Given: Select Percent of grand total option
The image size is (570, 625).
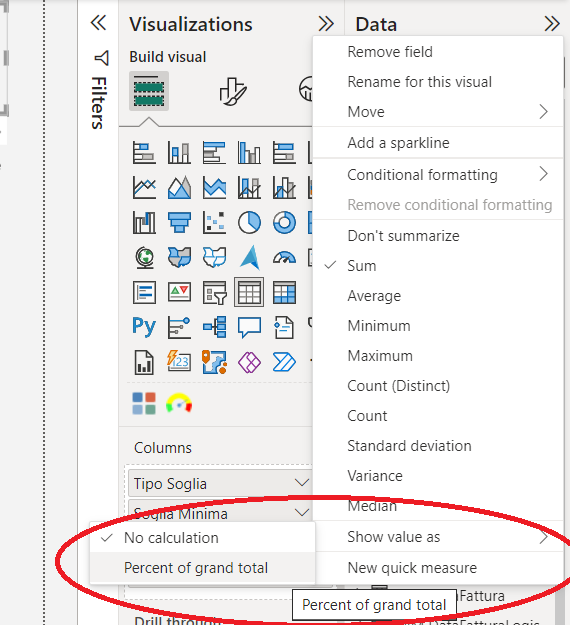Looking at the screenshot, I should (x=202, y=568).
